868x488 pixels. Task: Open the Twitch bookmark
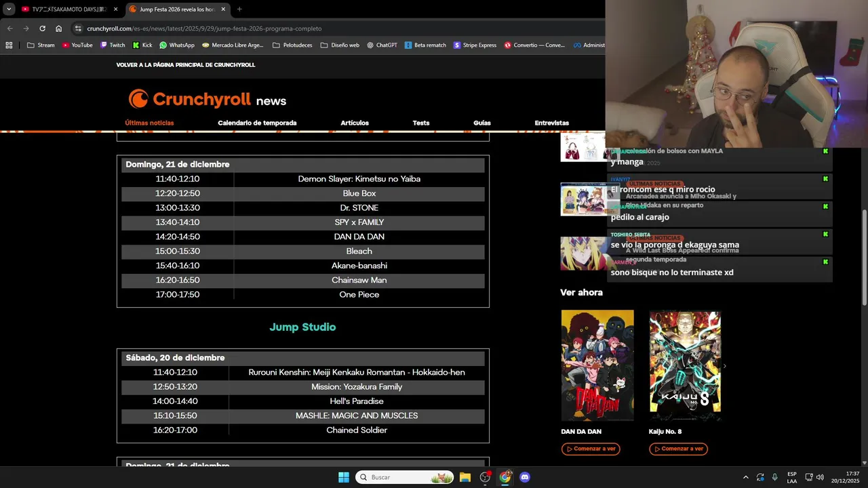pyautogui.click(x=113, y=45)
